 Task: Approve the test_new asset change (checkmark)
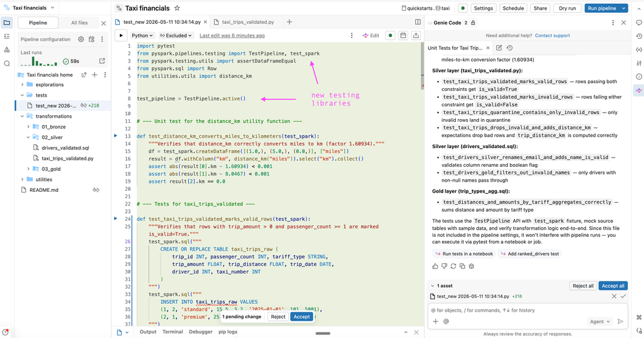coord(623,296)
